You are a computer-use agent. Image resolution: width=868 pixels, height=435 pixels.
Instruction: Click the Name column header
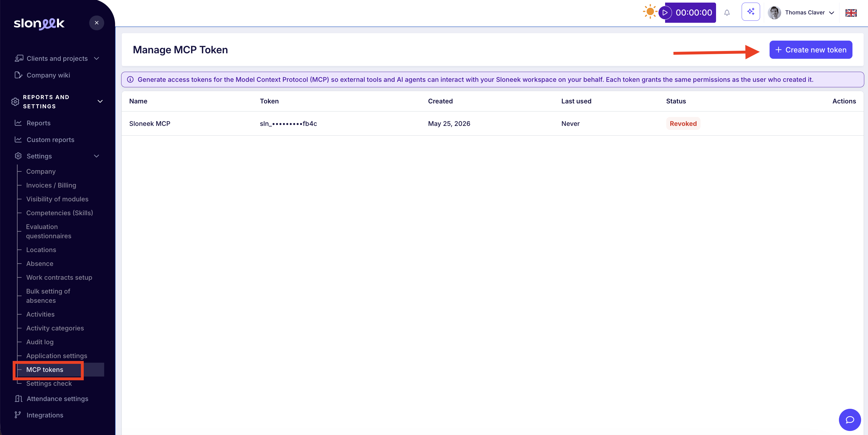pyautogui.click(x=138, y=101)
